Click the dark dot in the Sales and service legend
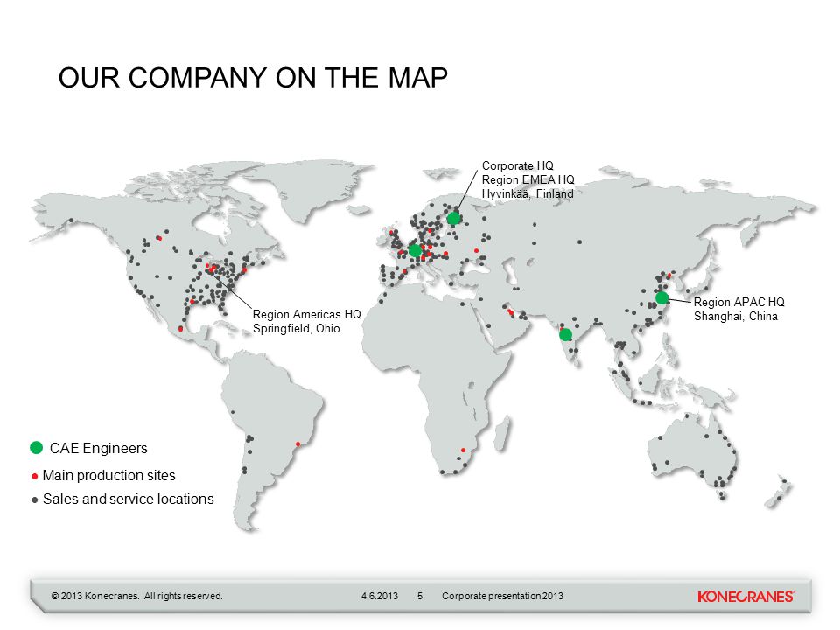 pyautogui.click(x=35, y=500)
